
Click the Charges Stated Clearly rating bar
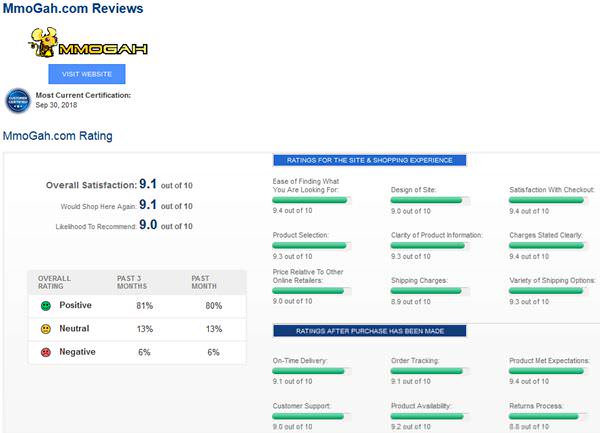click(548, 246)
